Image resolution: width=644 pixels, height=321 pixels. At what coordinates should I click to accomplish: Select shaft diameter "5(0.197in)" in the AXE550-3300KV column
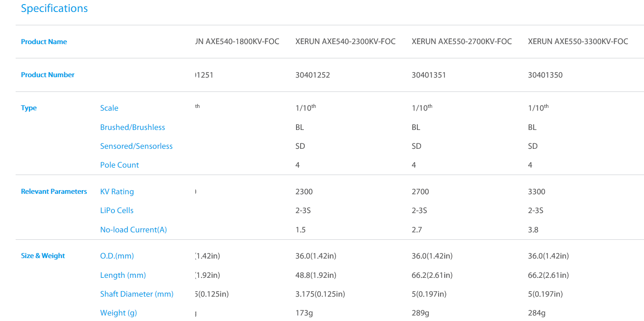point(546,294)
